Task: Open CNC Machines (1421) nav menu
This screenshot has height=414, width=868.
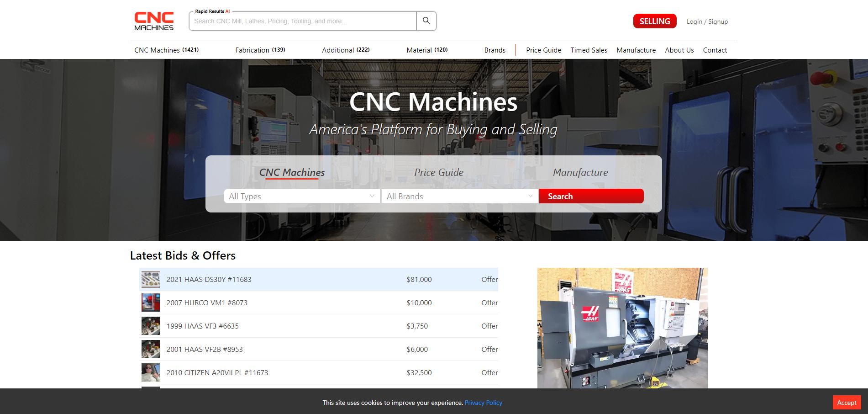Action: point(166,50)
